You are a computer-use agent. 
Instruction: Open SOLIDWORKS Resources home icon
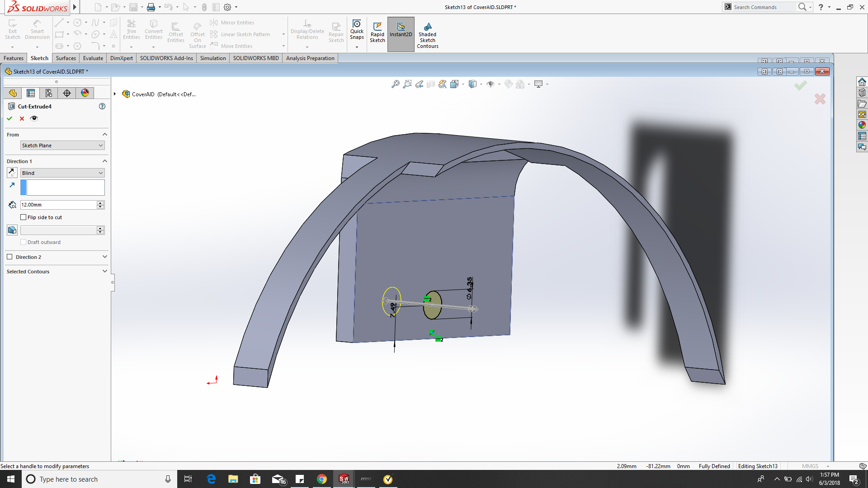click(862, 82)
